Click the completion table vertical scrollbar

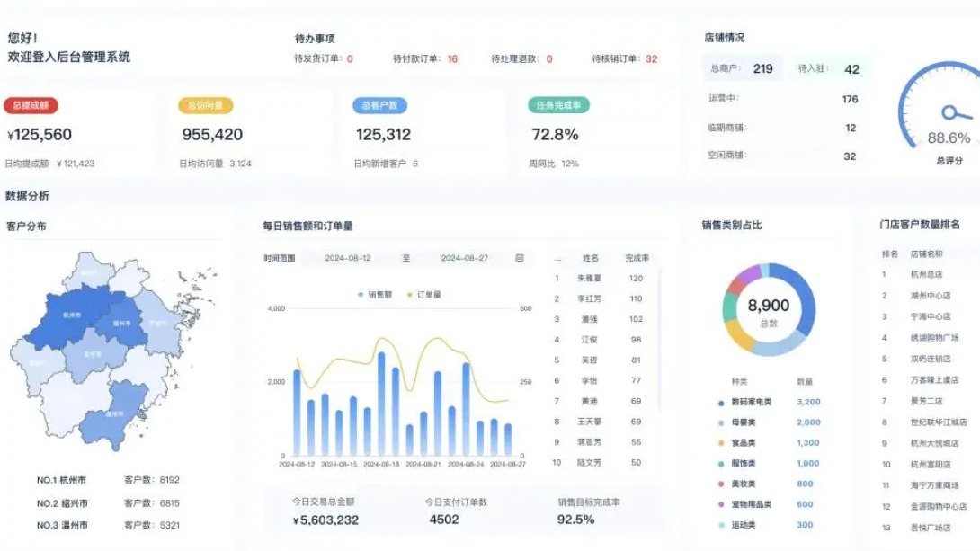tap(659, 341)
